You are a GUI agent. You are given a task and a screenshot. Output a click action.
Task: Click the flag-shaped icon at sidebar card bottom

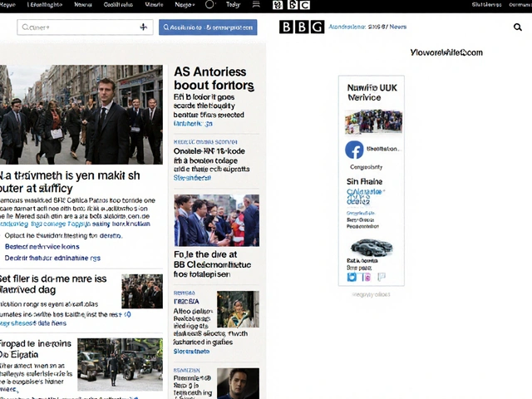(382, 277)
